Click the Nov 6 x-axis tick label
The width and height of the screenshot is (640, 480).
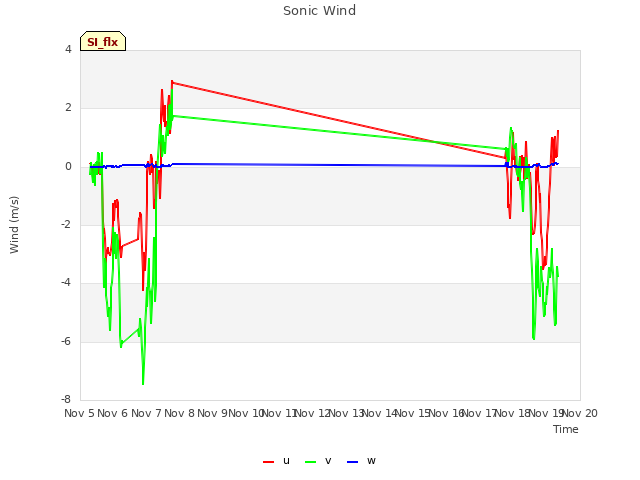[x=113, y=413]
